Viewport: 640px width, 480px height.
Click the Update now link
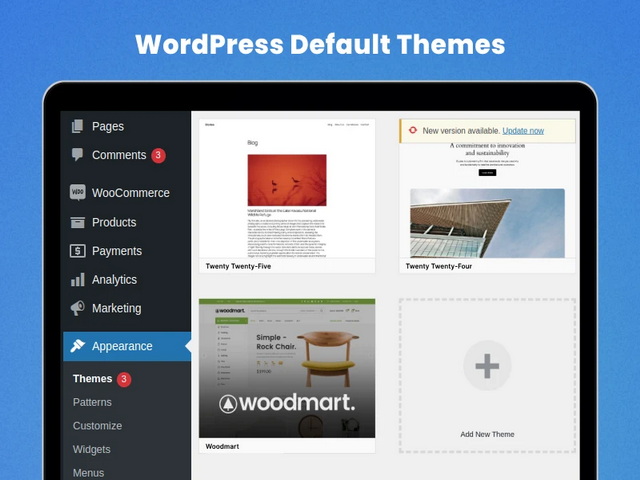pos(523,131)
